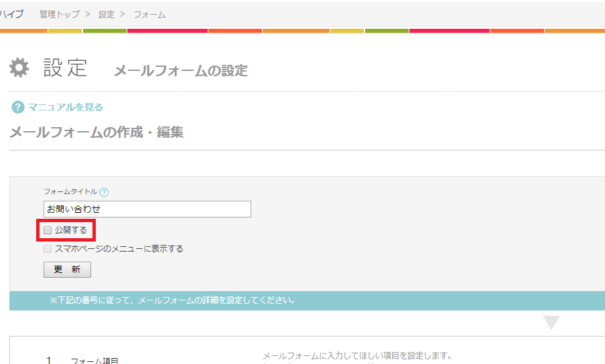Enable the 公開する checkbox
Screen dimensions: 605x364
(48, 230)
